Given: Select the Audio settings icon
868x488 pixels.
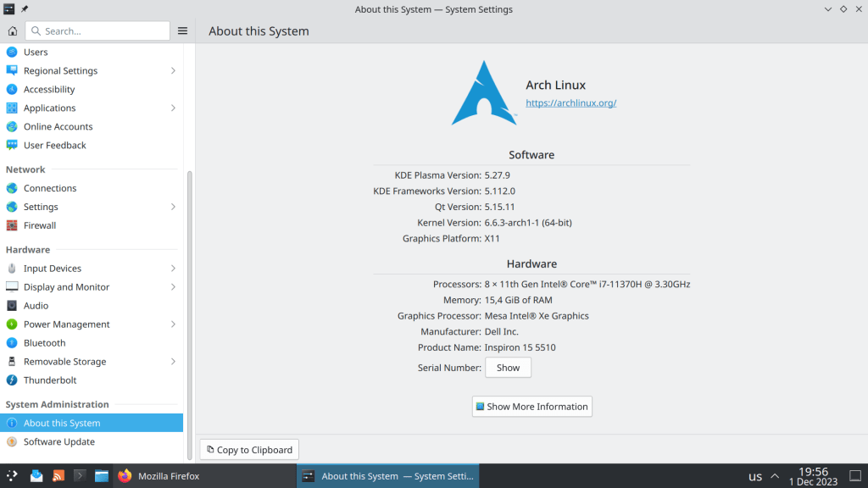Looking at the screenshot, I should coord(12,306).
